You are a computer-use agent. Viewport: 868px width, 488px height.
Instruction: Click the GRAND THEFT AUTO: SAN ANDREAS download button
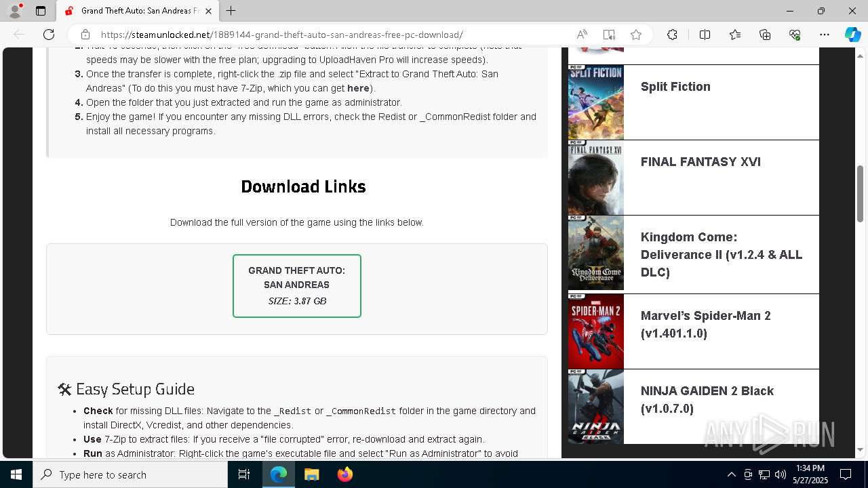click(297, 286)
